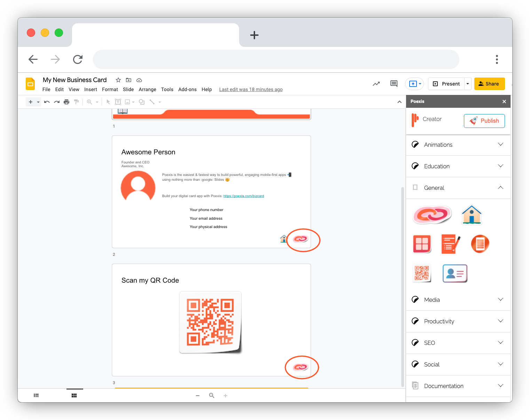Open browser three-dot menu
The width and height of the screenshot is (530, 420).
click(497, 59)
